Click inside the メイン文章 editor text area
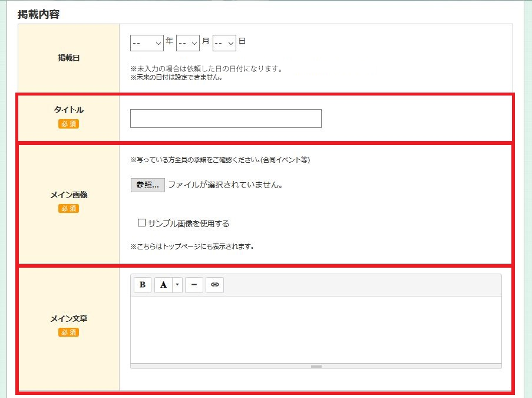The image size is (532, 398). [316, 330]
